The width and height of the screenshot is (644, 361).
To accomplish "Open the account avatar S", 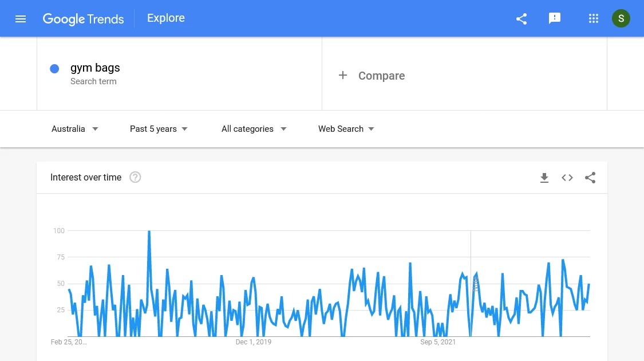I will (x=621, y=18).
